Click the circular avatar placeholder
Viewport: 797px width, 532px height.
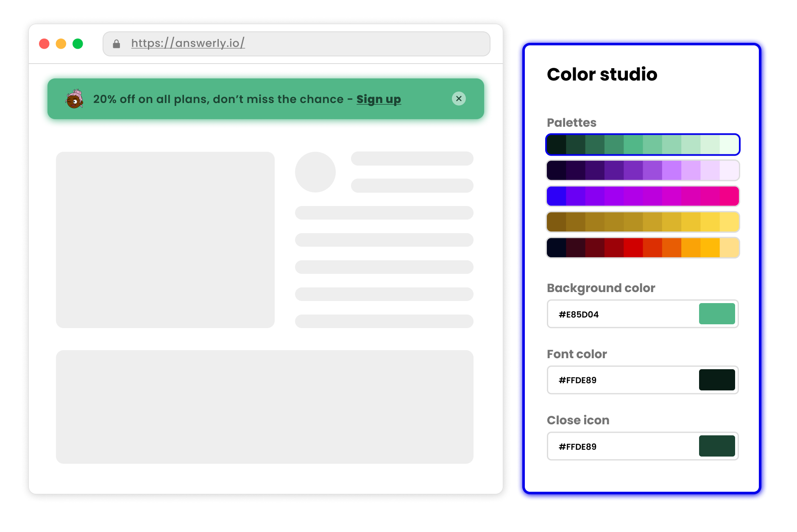coord(315,172)
